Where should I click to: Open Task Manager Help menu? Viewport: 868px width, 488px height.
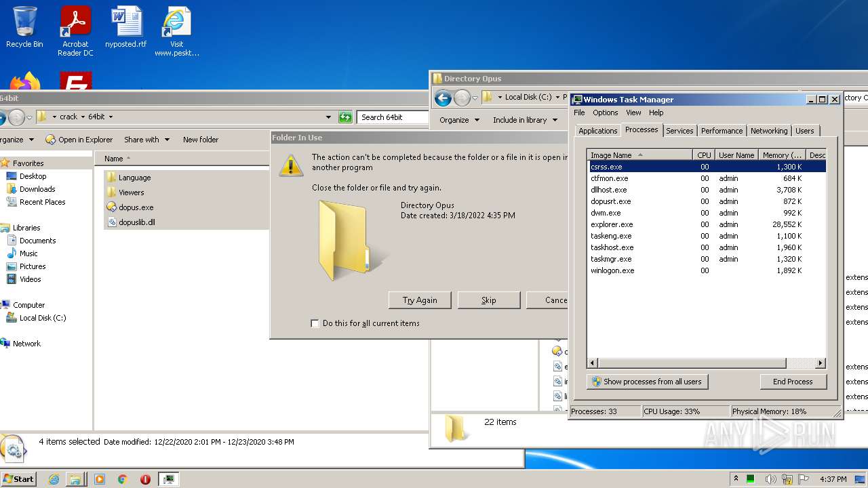[x=656, y=113]
